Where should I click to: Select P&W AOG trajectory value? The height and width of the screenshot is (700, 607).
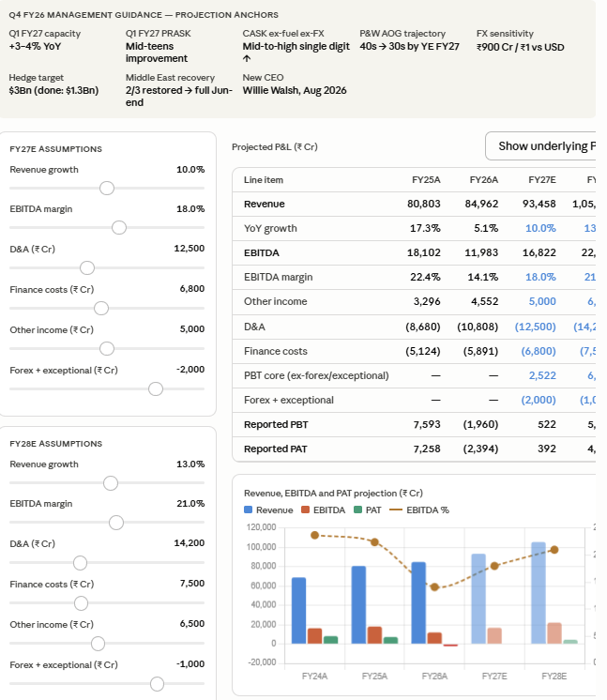(409, 46)
